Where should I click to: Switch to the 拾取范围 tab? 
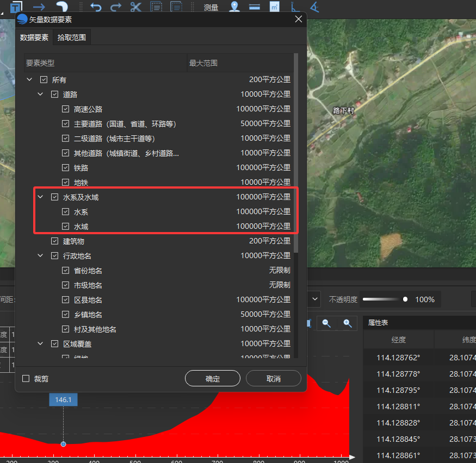[72, 37]
